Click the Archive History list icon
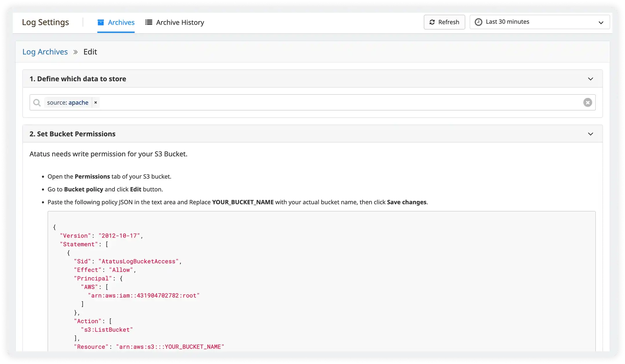This screenshot has width=625, height=364. pos(148,22)
